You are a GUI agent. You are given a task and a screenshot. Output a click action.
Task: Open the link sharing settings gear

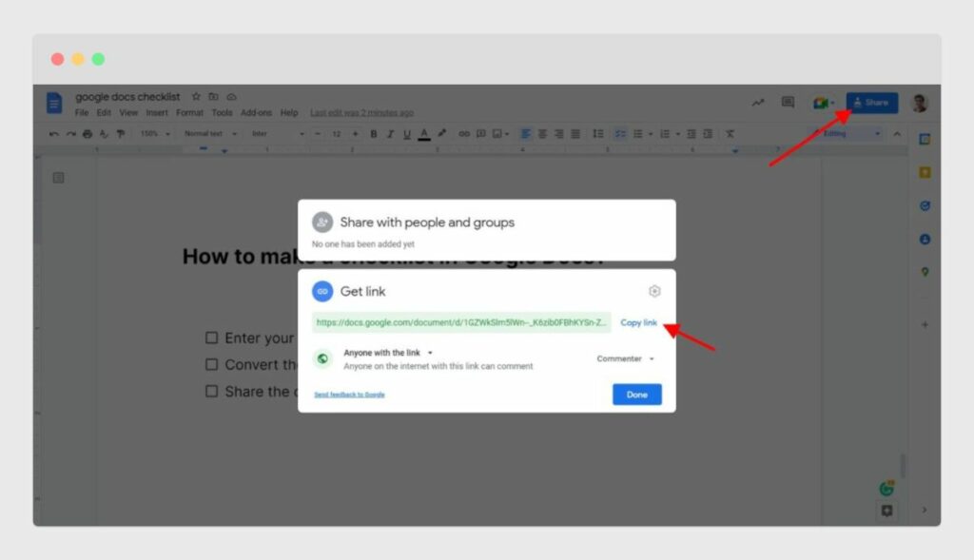[653, 291]
